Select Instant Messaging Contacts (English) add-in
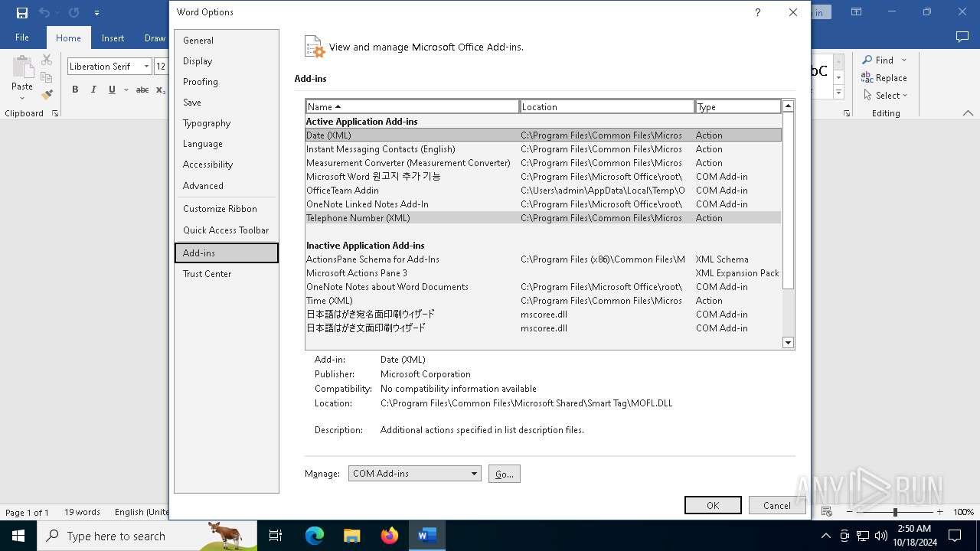980x551 pixels. pyautogui.click(x=544, y=149)
